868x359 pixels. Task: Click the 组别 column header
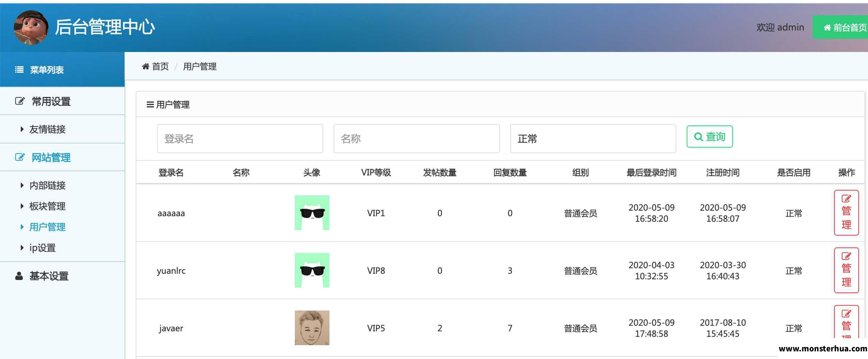tap(580, 172)
